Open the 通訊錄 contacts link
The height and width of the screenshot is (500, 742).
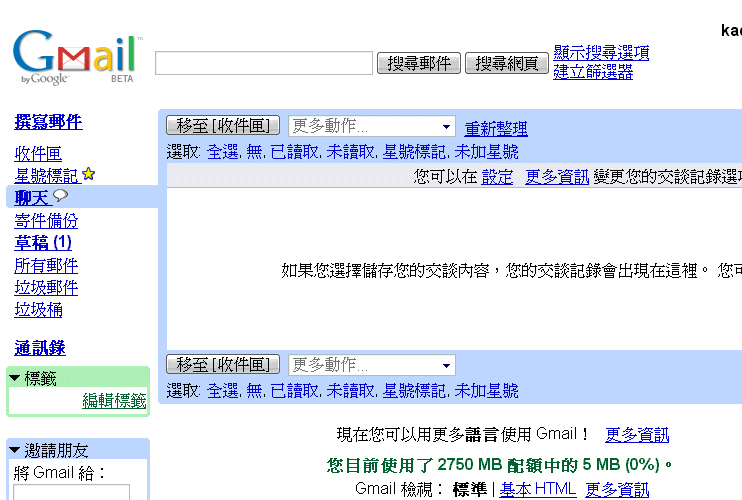(40, 348)
